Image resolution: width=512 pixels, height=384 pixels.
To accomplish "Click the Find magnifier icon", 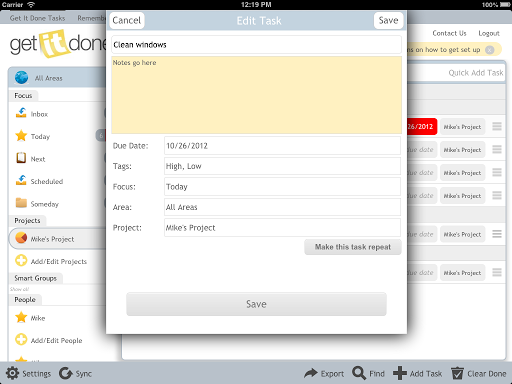I will click(x=359, y=373).
